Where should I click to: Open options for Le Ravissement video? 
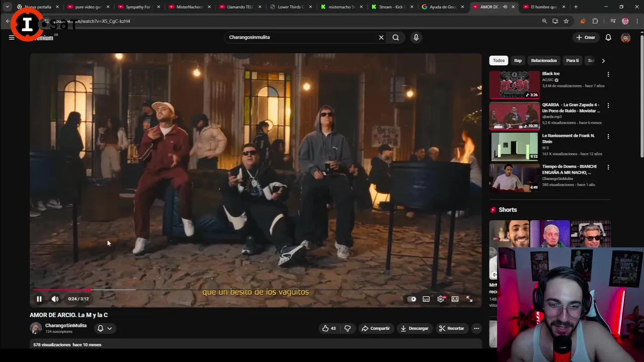coord(608,136)
